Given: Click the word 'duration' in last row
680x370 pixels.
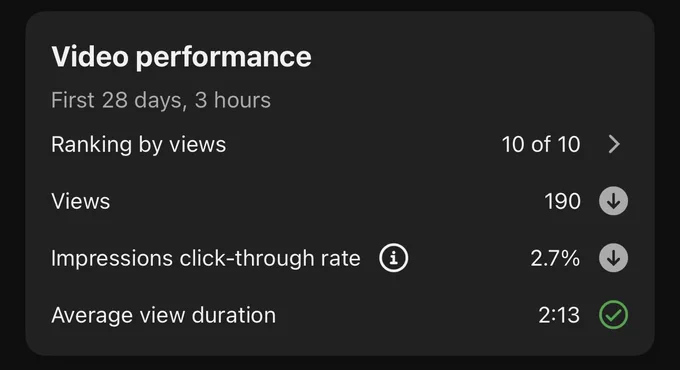Looking at the screenshot, I should 234,315.
